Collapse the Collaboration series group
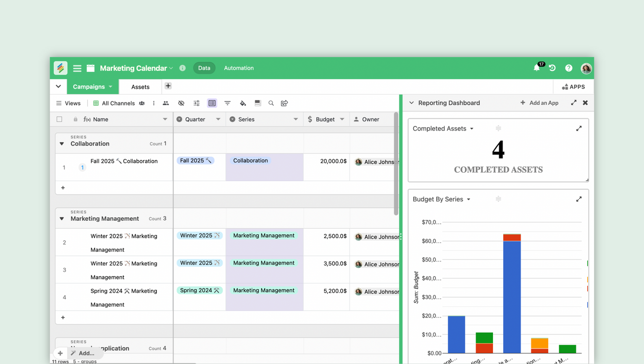The height and width of the screenshot is (364, 644). coord(62,144)
